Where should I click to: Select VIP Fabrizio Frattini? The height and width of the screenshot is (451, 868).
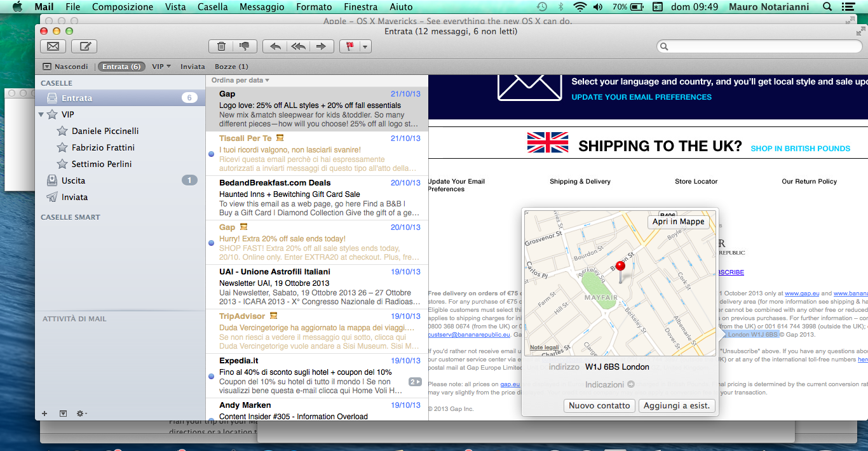(103, 147)
